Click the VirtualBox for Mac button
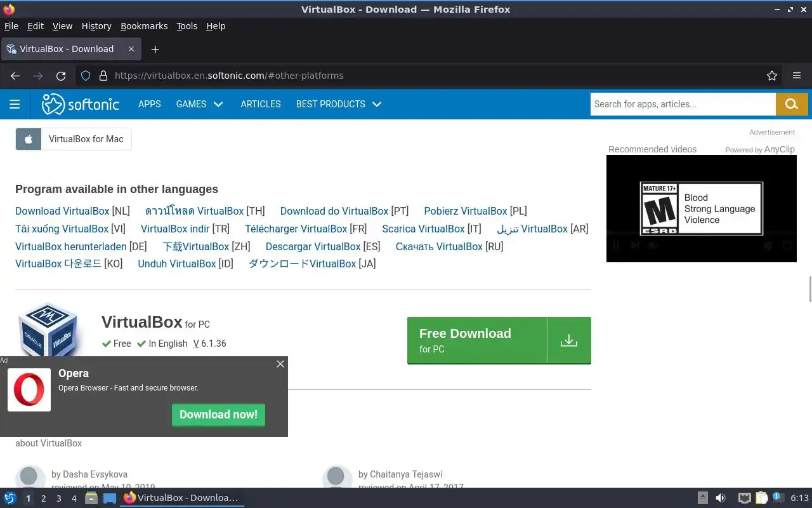 pyautogui.click(x=74, y=139)
